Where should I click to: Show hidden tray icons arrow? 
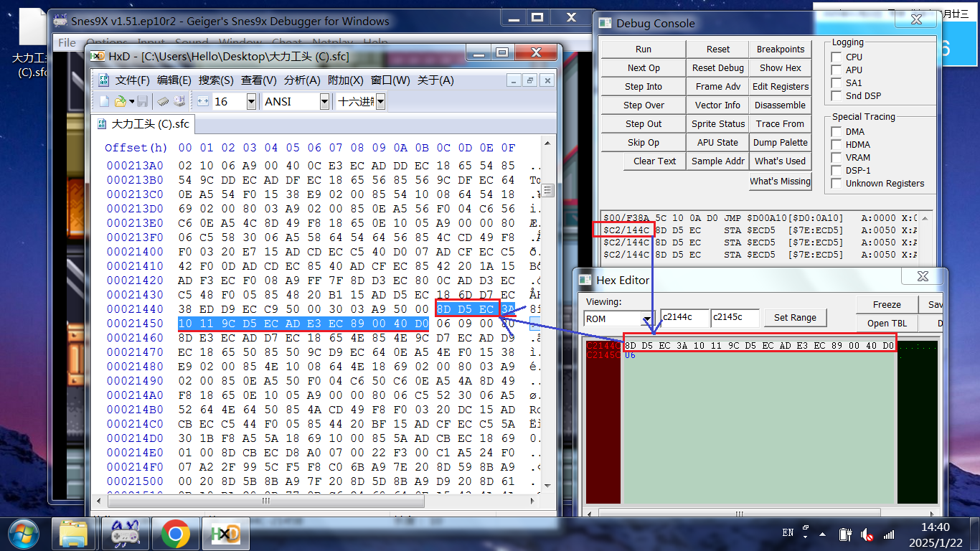click(x=823, y=534)
